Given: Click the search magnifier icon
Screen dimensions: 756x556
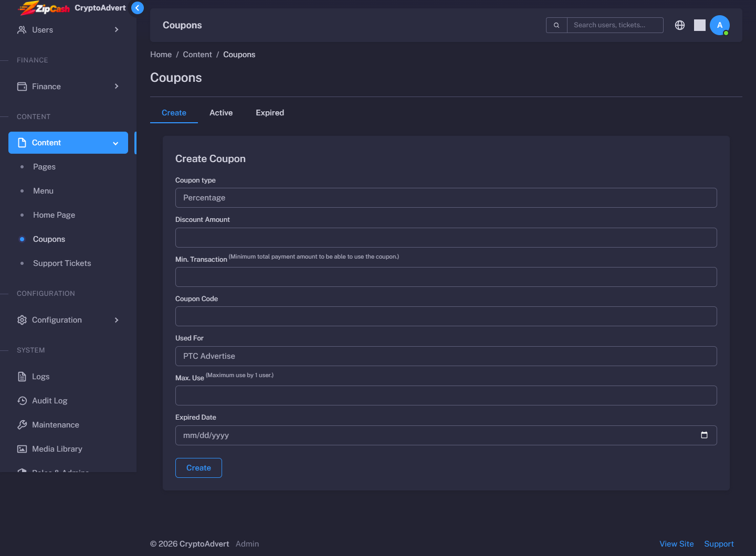Looking at the screenshot, I should (x=556, y=25).
